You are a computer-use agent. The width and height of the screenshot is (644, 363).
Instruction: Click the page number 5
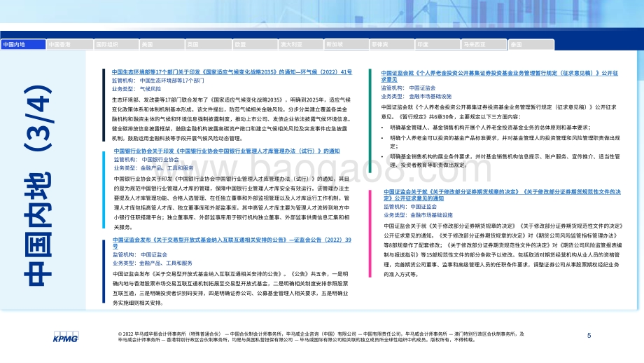589,336
